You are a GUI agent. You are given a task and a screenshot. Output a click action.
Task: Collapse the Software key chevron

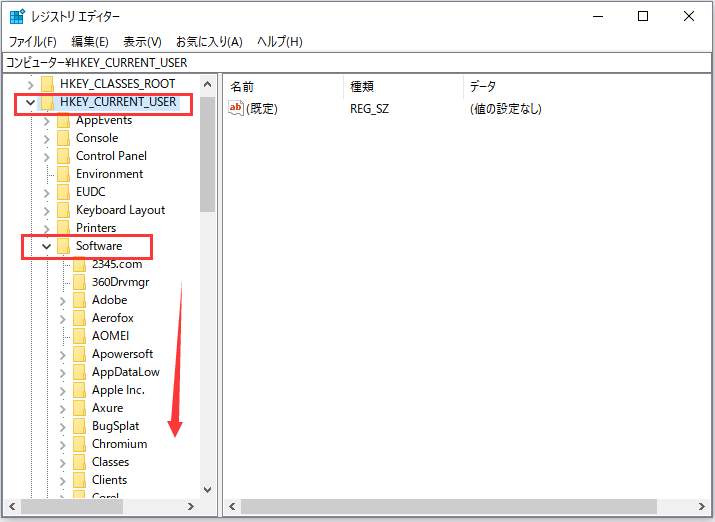point(46,246)
